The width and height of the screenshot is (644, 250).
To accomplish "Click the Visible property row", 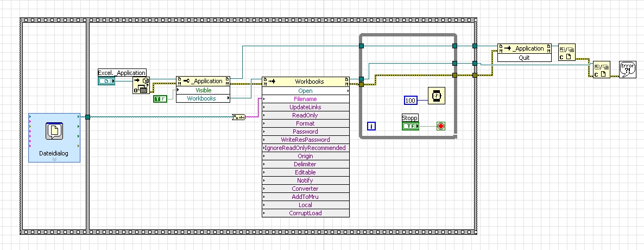I will click(203, 90).
